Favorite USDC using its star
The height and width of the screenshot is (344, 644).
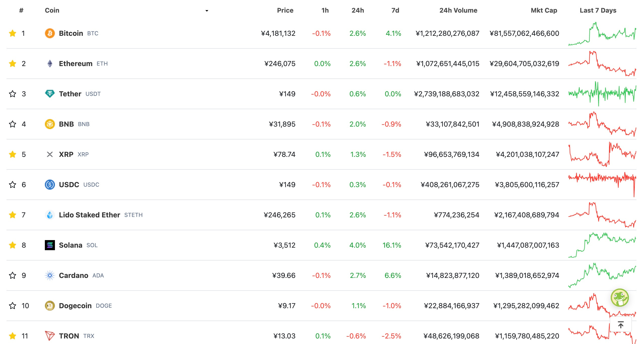coord(12,185)
